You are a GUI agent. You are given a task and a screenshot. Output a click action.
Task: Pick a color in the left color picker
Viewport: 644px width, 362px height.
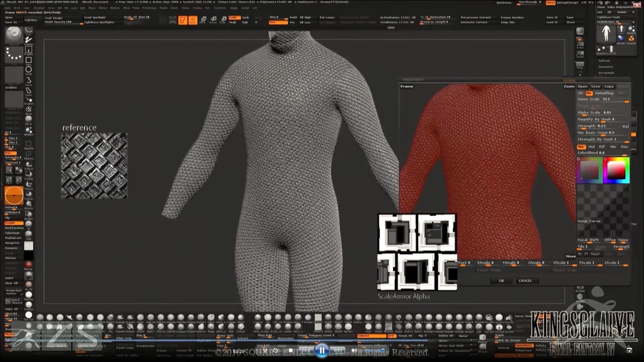click(x=590, y=170)
